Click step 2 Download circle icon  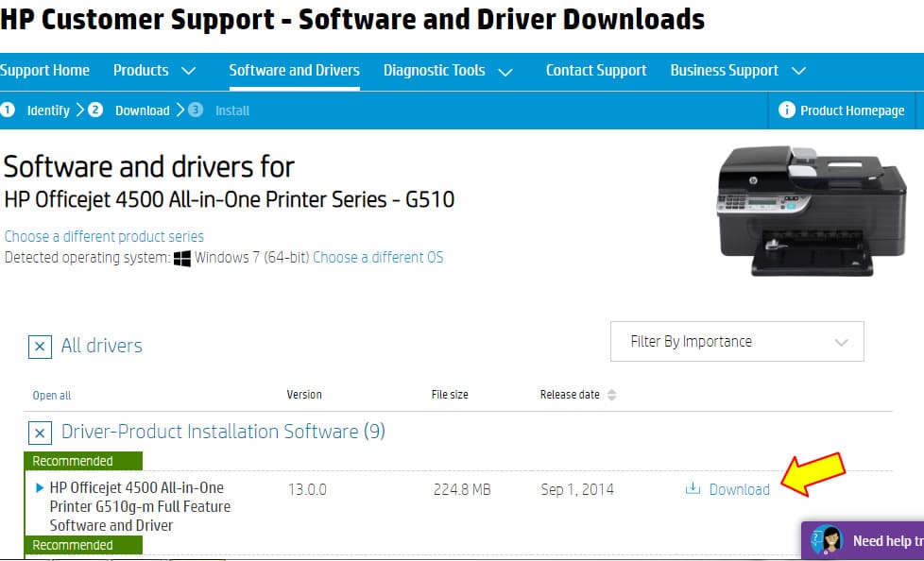point(95,110)
